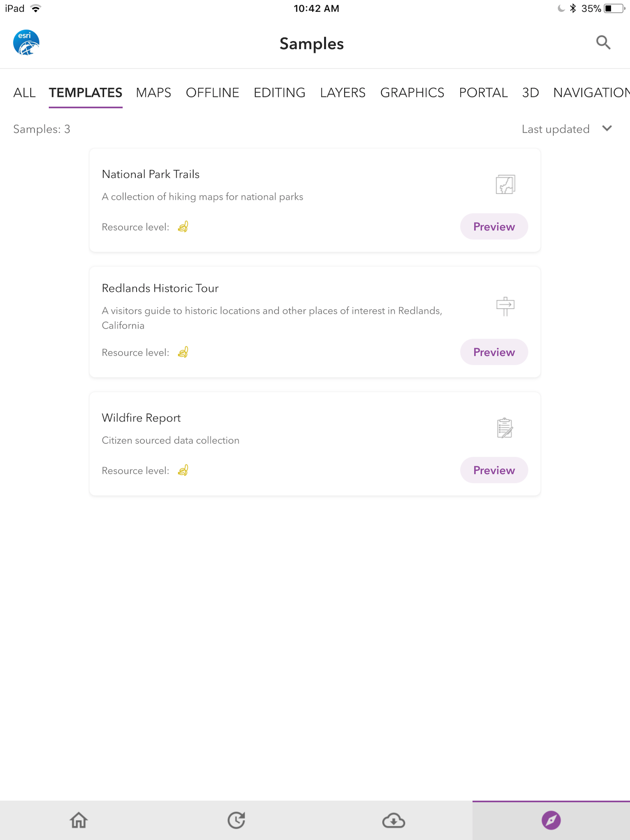The image size is (630, 840).
Task: Click the esri globe logo
Action: pos(26,42)
